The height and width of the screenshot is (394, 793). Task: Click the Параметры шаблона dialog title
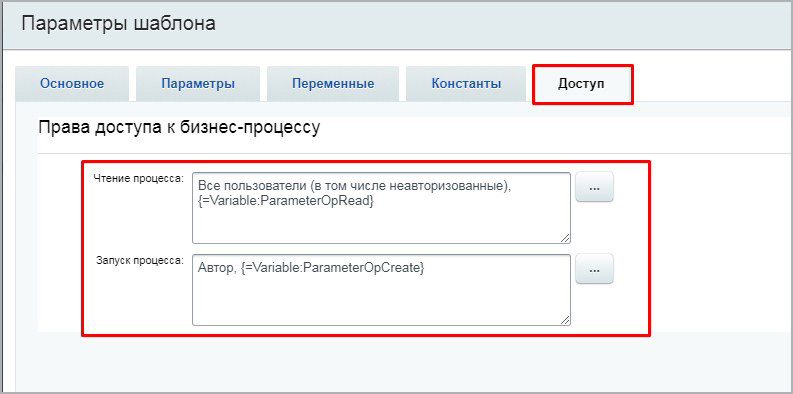119,24
